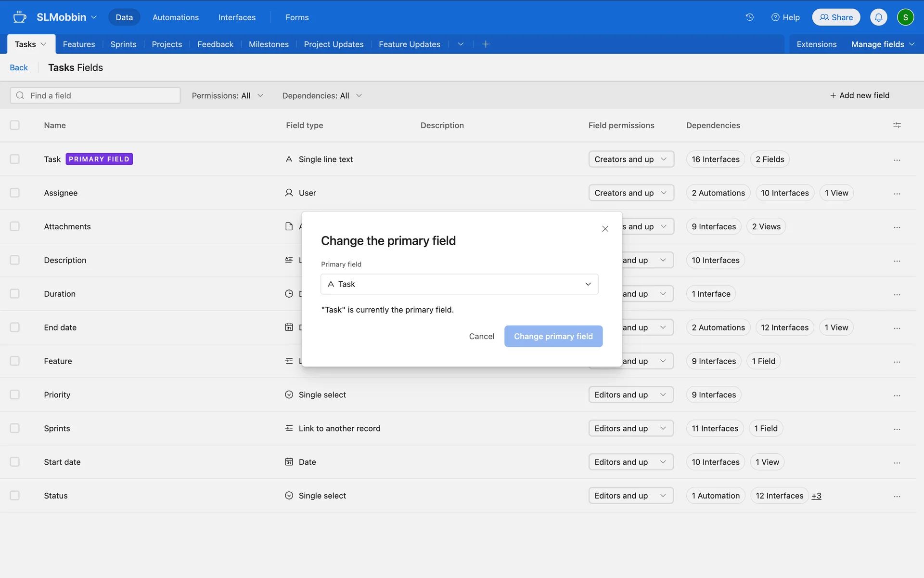Check the Priority field checkbox
924x578 pixels.
(15, 394)
